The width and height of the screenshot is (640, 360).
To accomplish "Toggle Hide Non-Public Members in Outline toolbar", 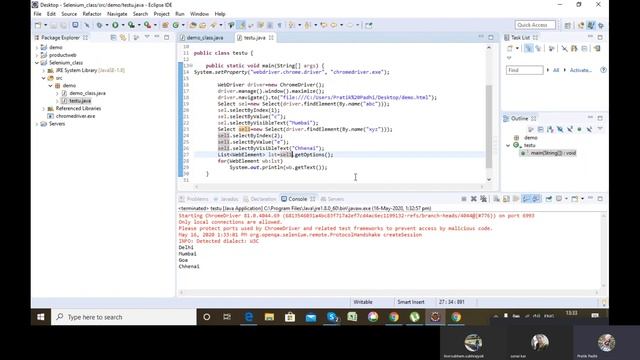I will 579,129.
